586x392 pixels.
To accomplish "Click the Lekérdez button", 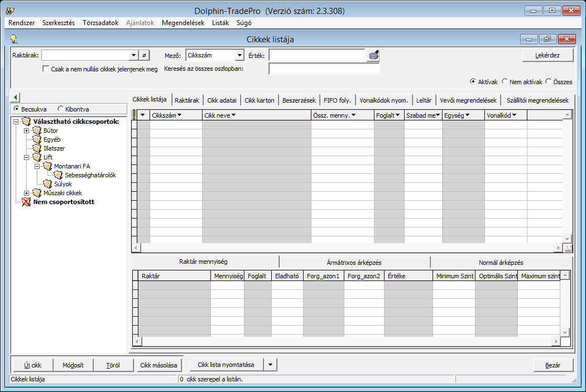I will coord(547,55).
